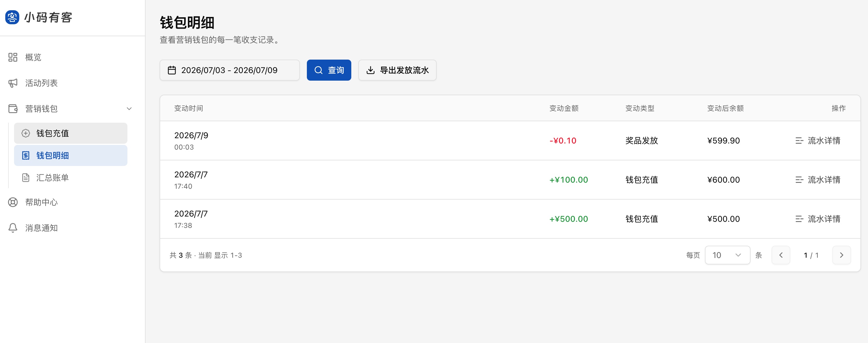
Task: Click the ¥600.00 balance cell
Action: (723, 180)
